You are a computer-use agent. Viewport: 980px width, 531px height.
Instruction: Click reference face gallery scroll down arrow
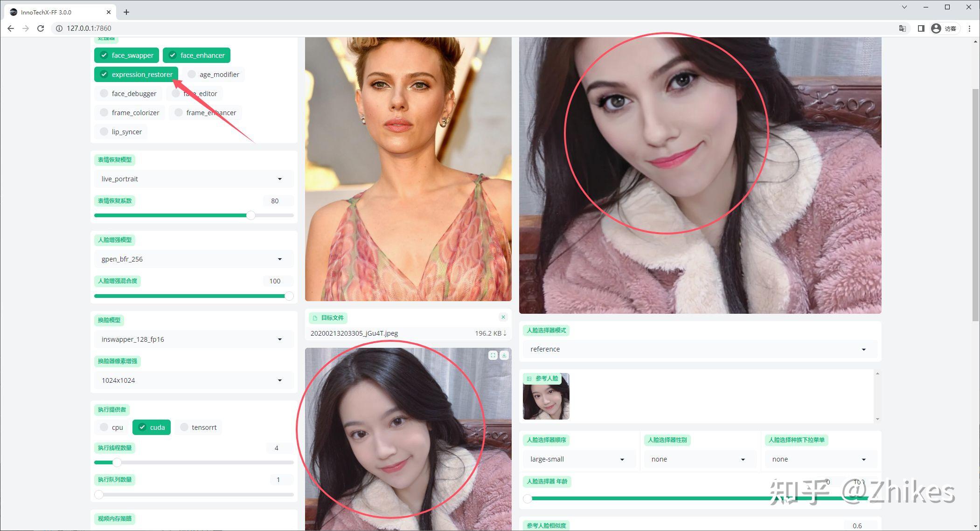(x=877, y=419)
